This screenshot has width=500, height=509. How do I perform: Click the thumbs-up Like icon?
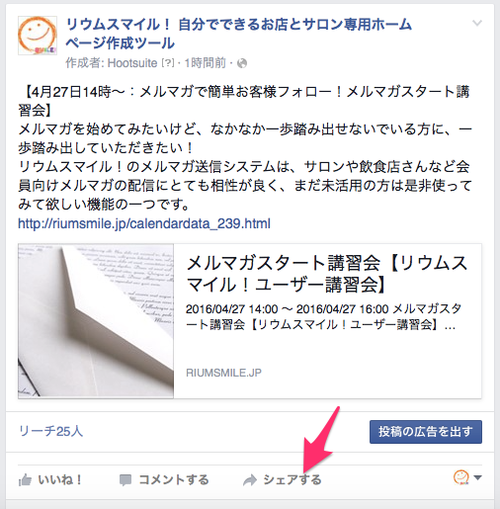25,480
